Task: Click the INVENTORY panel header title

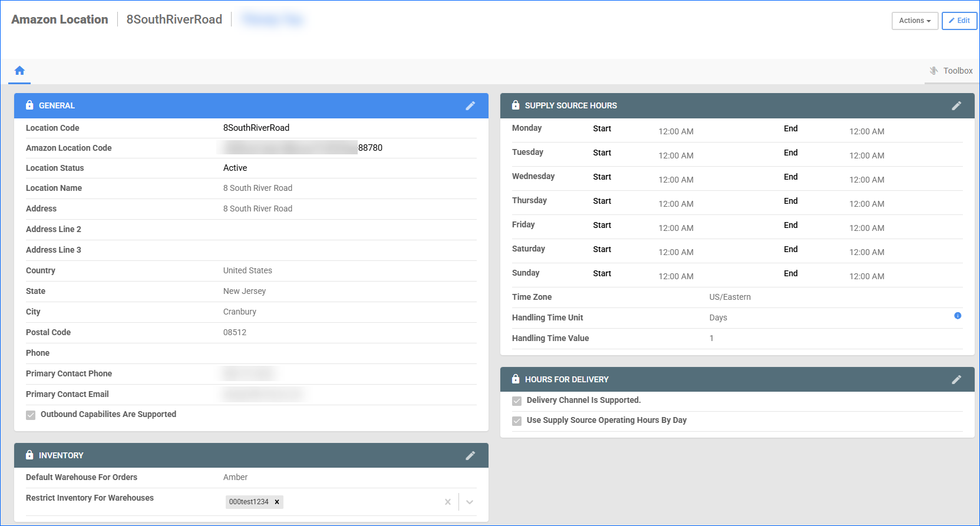Action: pos(61,455)
